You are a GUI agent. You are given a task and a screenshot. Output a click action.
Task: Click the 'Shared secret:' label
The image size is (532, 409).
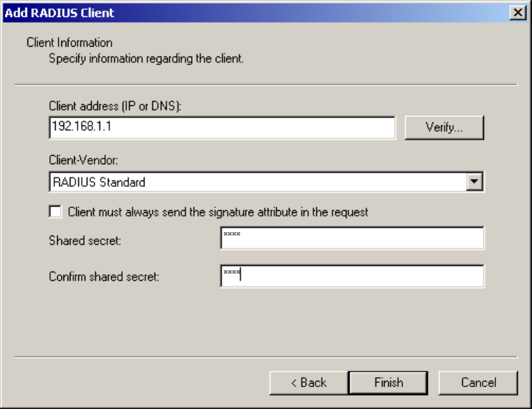(x=85, y=240)
